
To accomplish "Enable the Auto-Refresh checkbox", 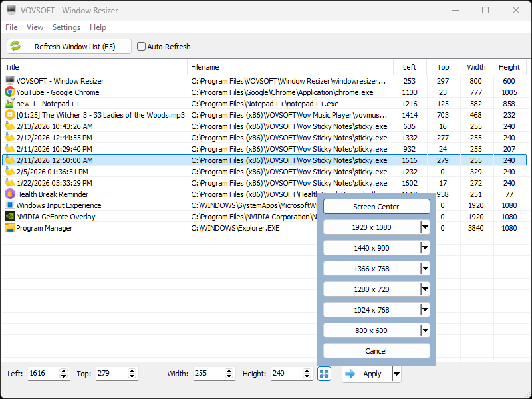I will [141, 47].
